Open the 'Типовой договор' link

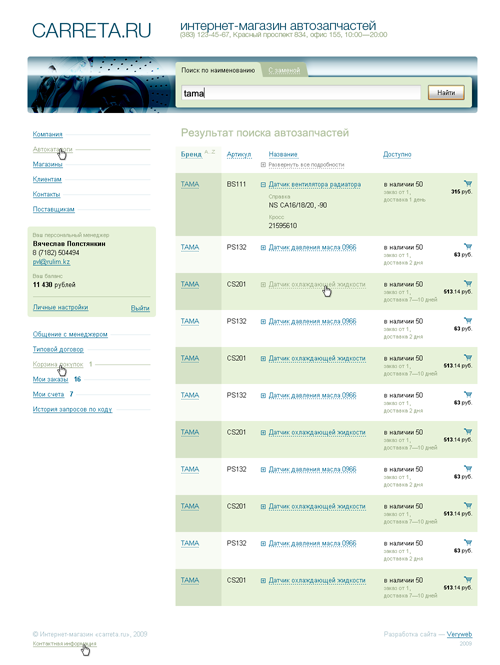click(58, 349)
